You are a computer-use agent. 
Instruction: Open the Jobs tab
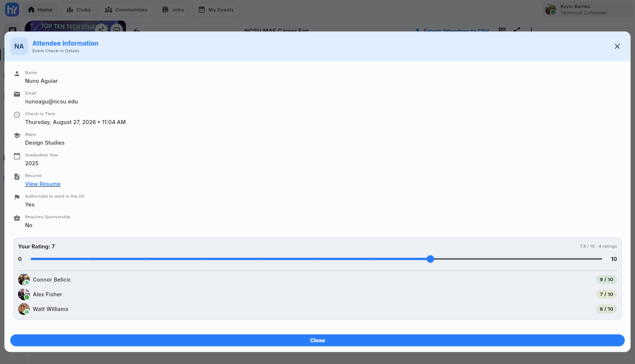pyautogui.click(x=173, y=10)
